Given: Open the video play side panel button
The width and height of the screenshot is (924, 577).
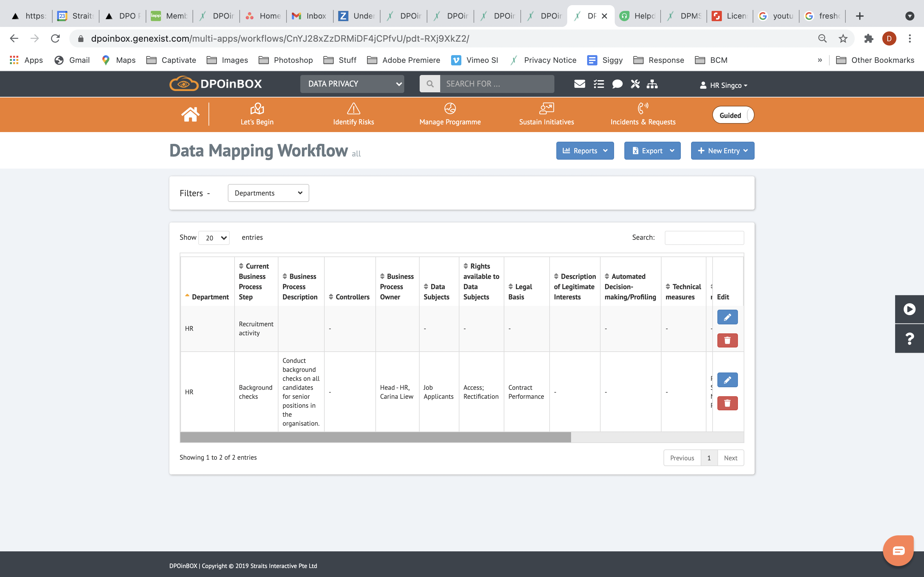Looking at the screenshot, I should 909,309.
